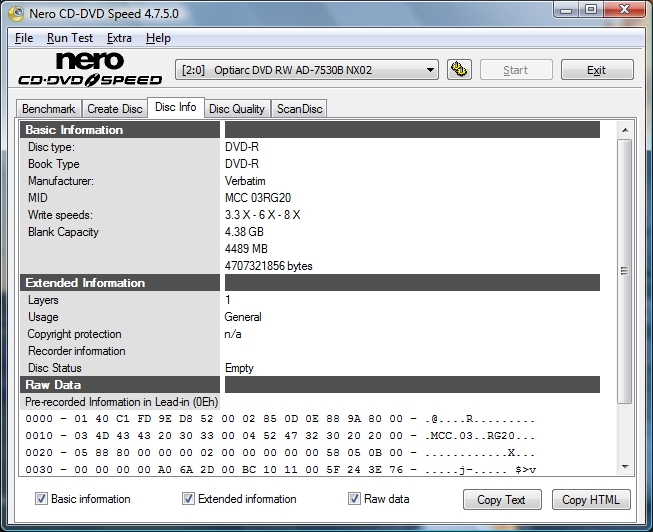Screen dimensions: 653x532
Task: Click the Extended Information section header
Action: click(120, 282)
